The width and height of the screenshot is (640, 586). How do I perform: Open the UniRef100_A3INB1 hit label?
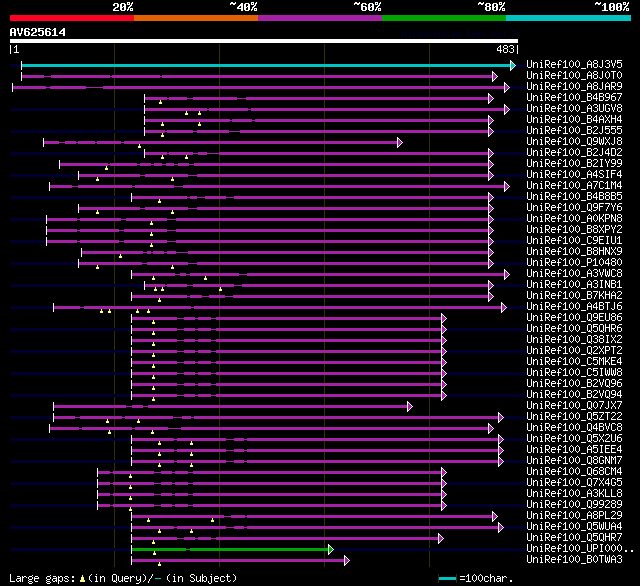coord(574,285)
